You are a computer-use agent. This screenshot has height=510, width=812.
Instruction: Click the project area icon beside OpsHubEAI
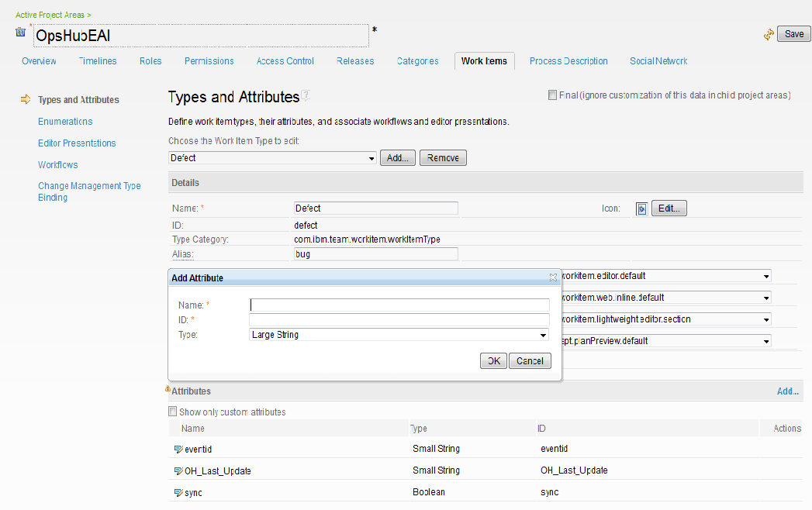click(x=21, y=32)
